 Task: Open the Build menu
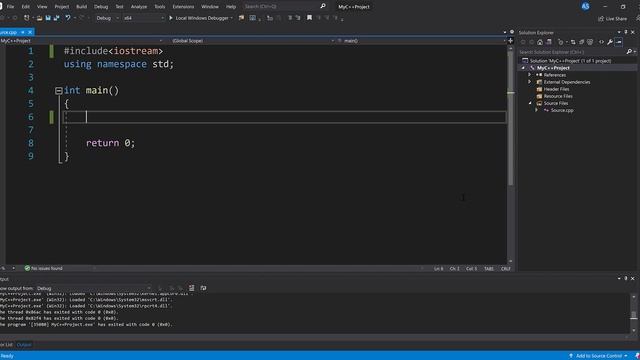click(x=82, y=7)
